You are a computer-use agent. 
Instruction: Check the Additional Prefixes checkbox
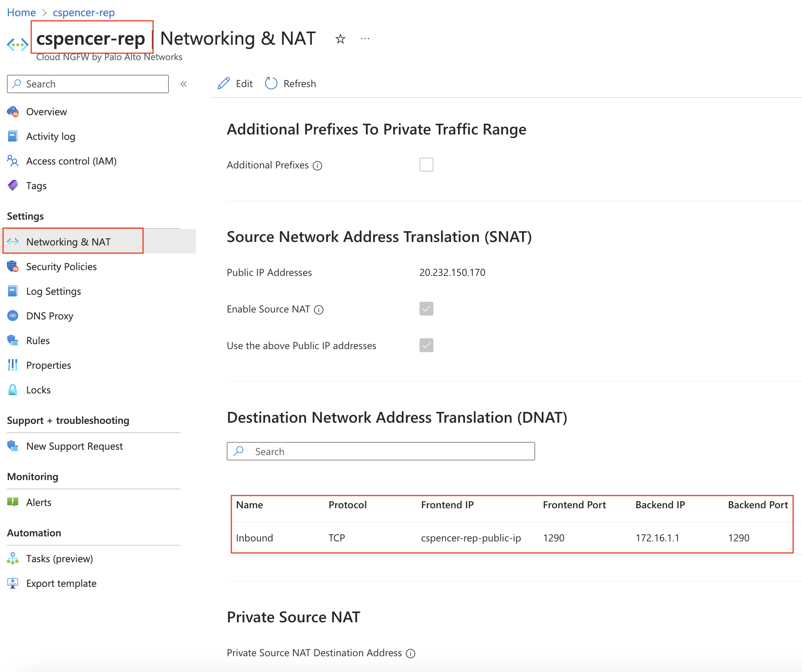(x=426, y=165)
